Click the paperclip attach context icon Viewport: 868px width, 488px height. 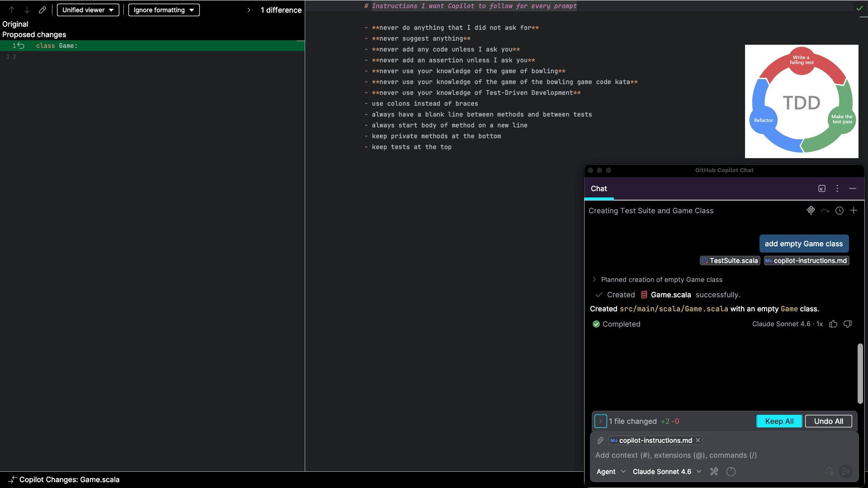pos(600,441)
